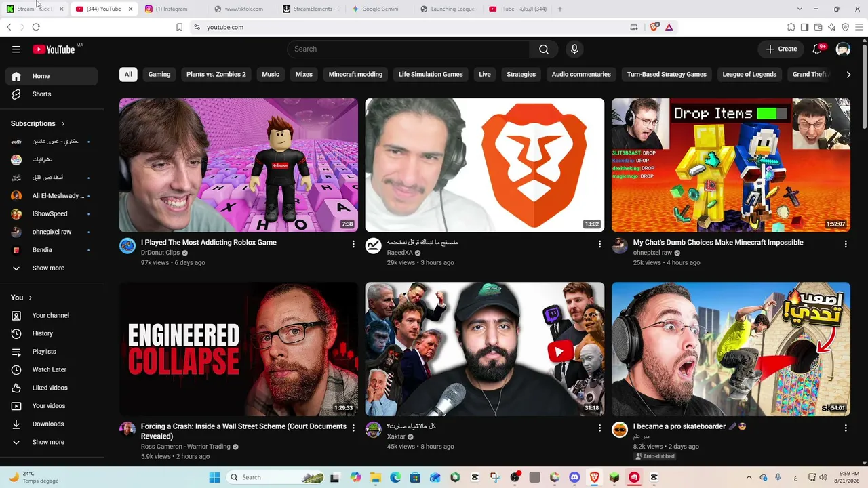This screenshot has width=868, height=488.
Task: Open the YouTube guide hamburger menu
Action: (16, 49)
